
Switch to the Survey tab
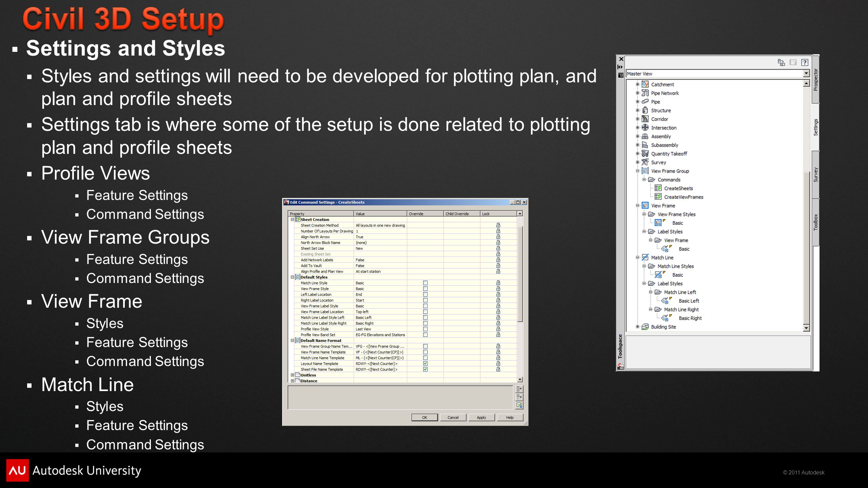815,175
